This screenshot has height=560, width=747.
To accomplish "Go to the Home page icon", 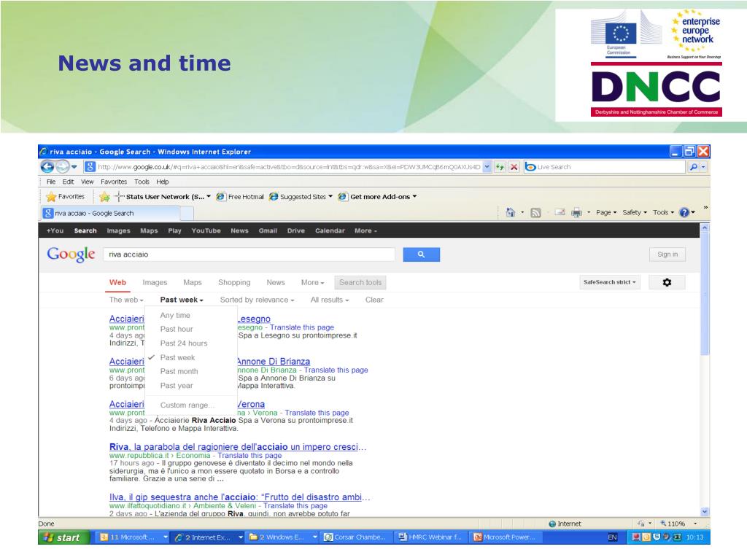I will (x=510, y=212).
